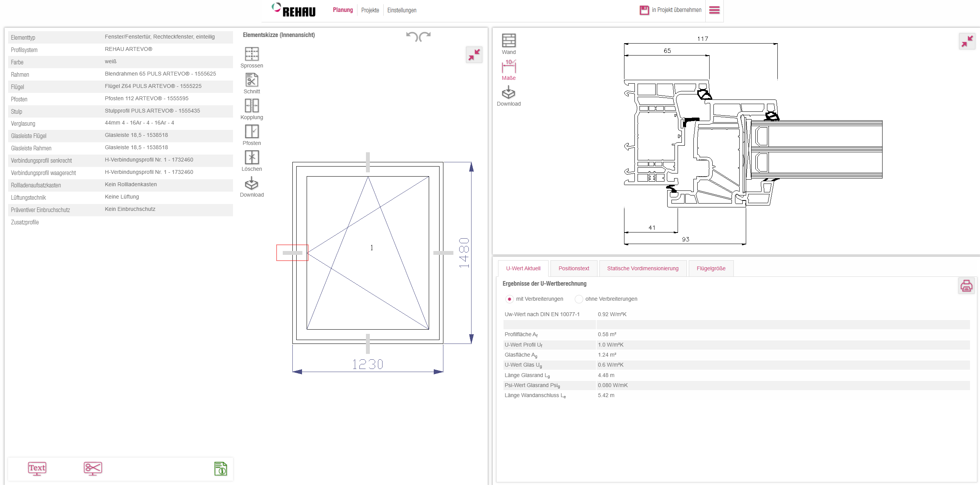Click the top handle marker on window sketch

pyautogui.click(x=368, y=162)
